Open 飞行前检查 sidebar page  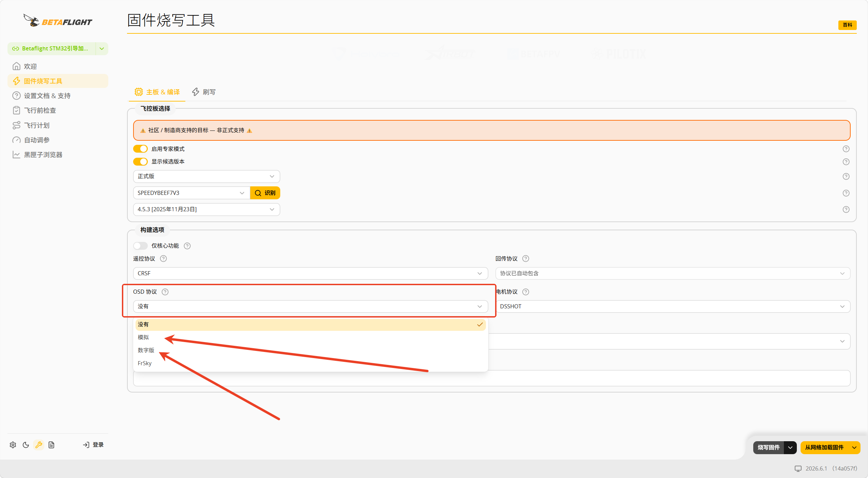click(58, 110)
